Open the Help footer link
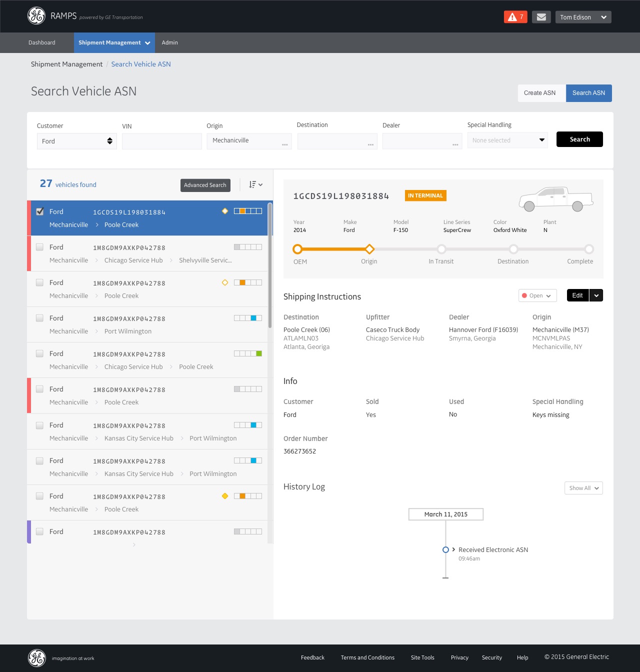Screen dimensions: 640x672 click(x=522, y=657)
